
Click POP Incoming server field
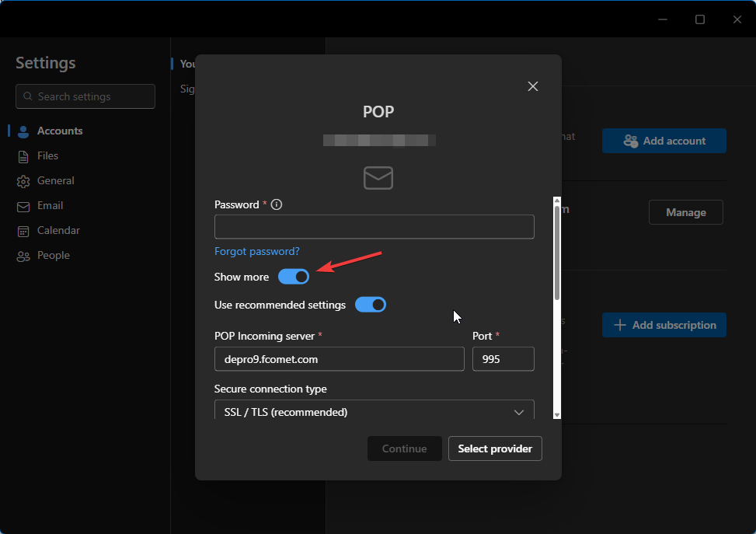point(340,359)
